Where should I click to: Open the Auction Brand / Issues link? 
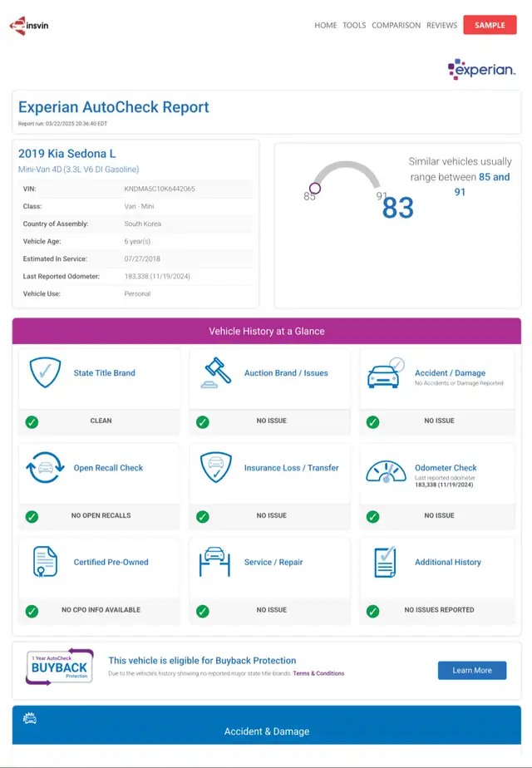pyautogui.click(x=286, y=372)
